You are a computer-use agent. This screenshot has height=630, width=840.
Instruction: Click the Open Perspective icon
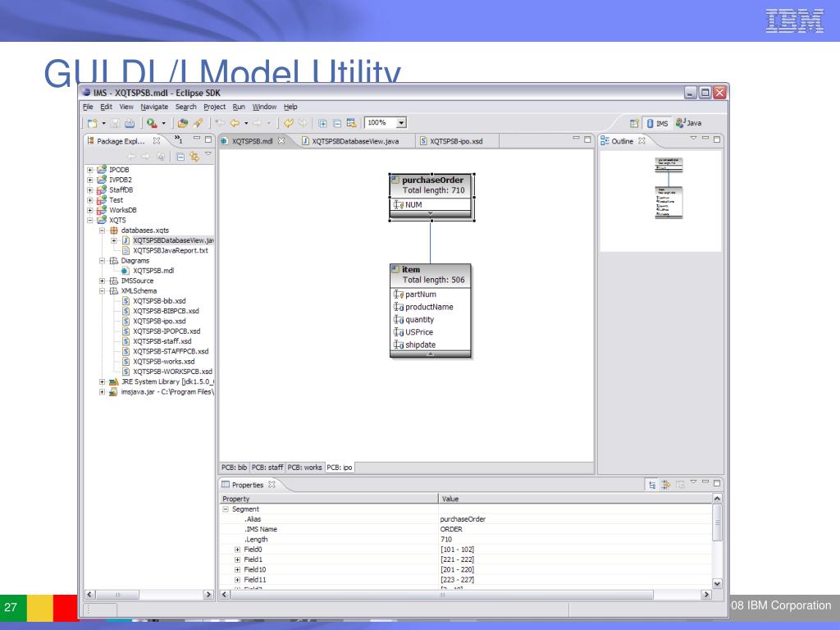(634, 123)
